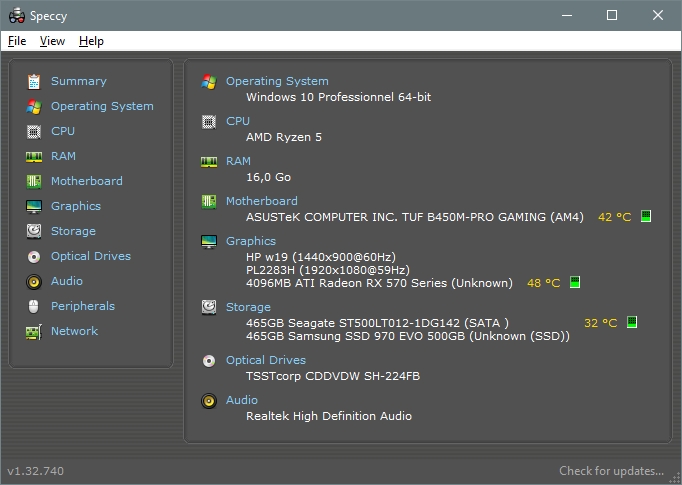Screen dimensions: 682x485
Task: Click the Network card icon in sidebar
Action: pos(34,332)
